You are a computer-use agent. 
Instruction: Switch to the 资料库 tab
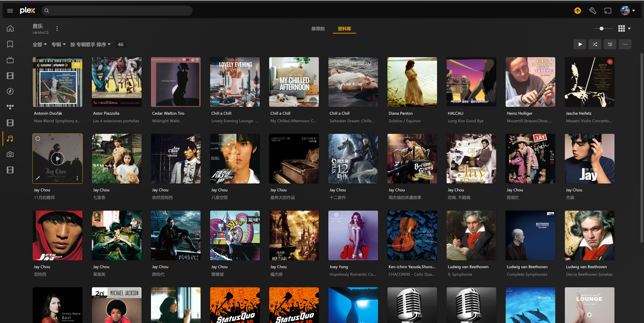pos(344,29)
